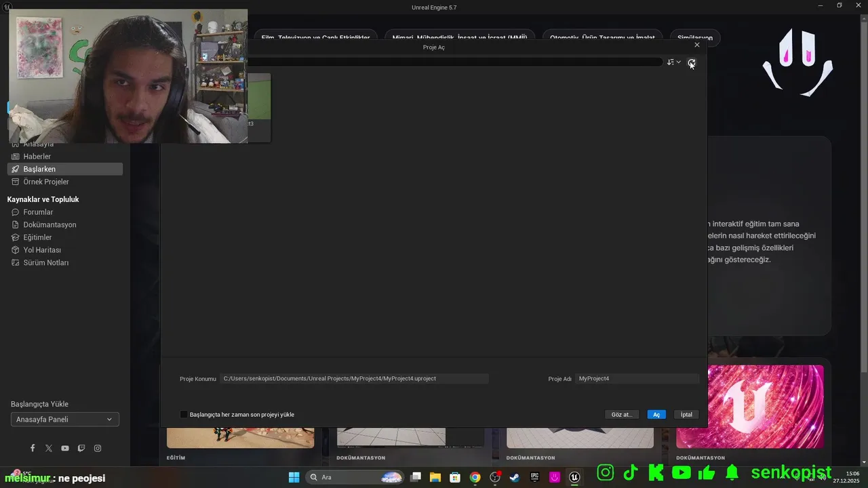Open the pink smiley app in taskbar
Screen dimensions: 868x488
click(555, 477)
